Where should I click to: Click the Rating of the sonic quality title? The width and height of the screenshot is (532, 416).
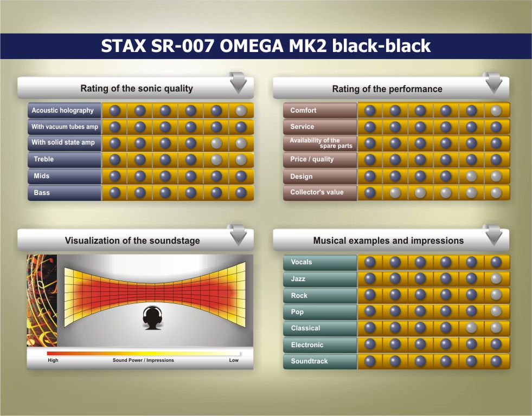coord(137,88)
